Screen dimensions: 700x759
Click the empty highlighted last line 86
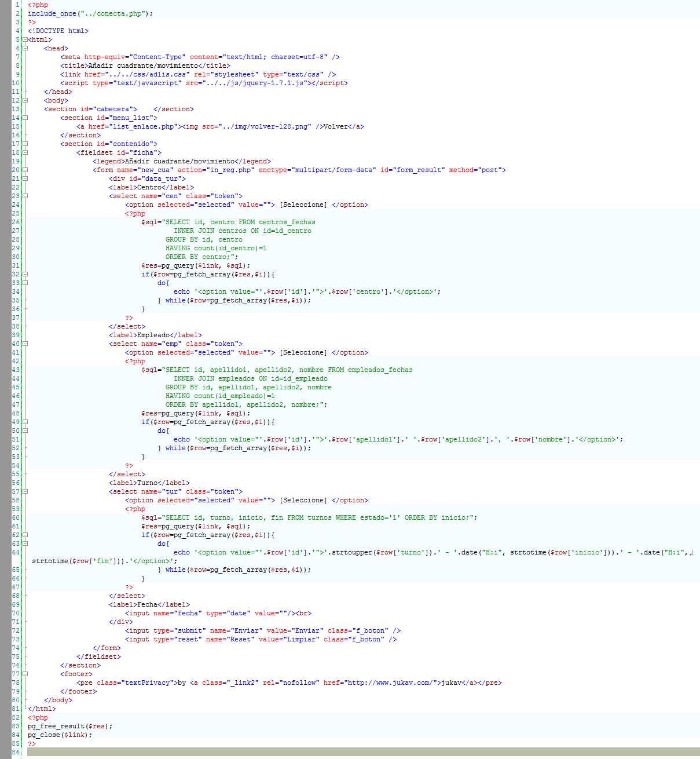click(364, 752)
